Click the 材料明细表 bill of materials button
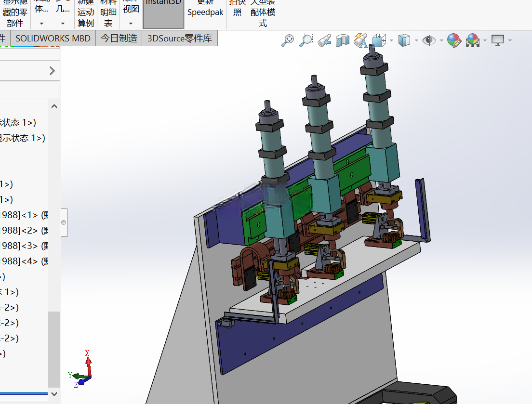 coord(108,13)
